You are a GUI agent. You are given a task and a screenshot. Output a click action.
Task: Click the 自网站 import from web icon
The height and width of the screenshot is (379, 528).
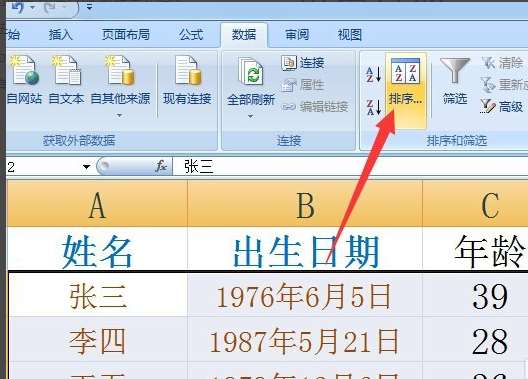click(24, 71)
